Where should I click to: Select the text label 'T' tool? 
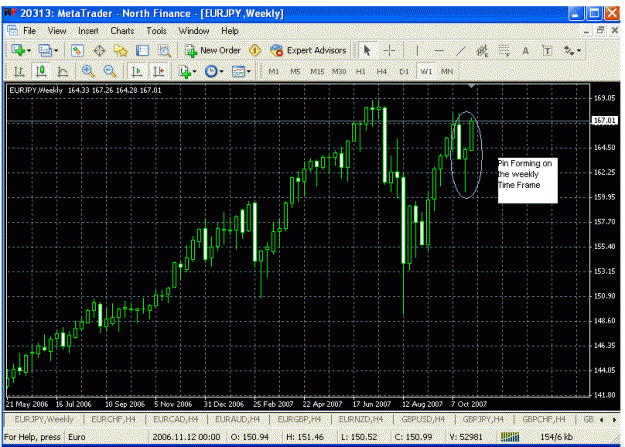[x=547, y=51]
